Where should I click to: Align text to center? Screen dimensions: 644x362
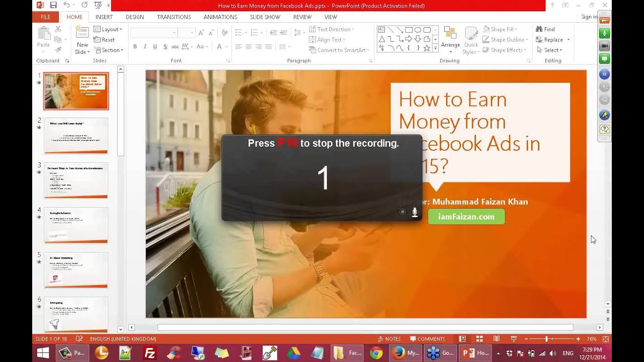[x=249, y=47]
